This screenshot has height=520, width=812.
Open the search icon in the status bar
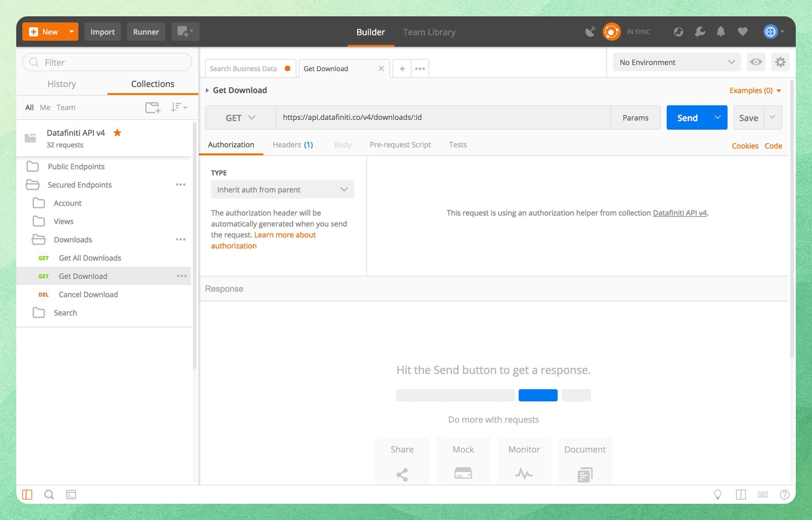click(x=49, y=494)
